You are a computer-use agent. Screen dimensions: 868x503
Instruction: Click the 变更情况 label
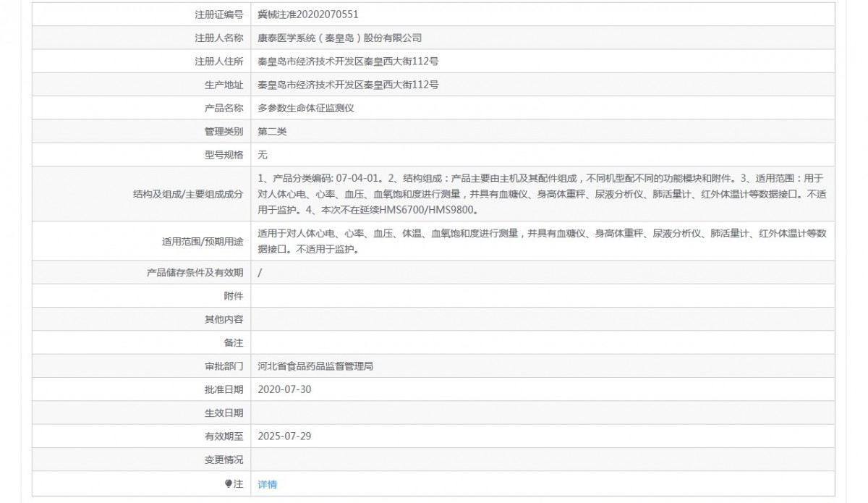(x=224, y=460)
